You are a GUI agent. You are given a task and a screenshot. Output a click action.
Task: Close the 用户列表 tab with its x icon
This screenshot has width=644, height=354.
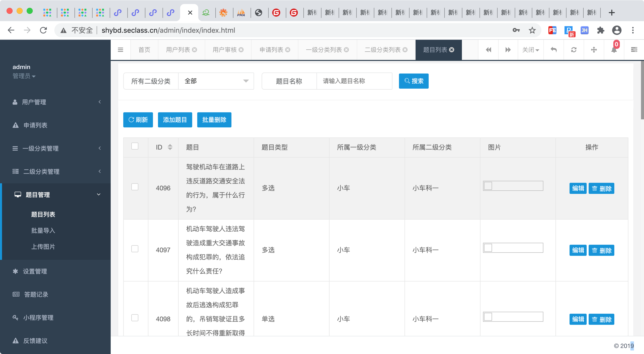195,50
